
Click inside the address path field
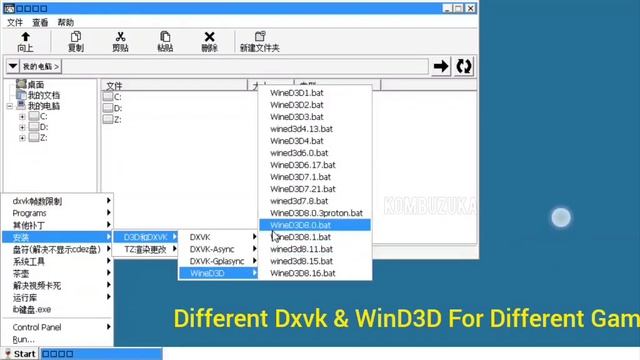coord(245,66)
